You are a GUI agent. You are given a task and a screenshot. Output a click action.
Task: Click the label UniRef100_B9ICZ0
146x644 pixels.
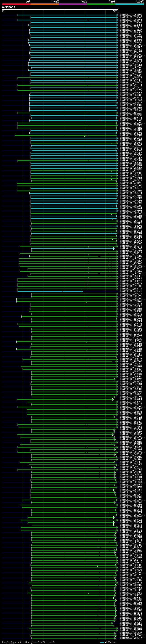[x=131, y=113]
